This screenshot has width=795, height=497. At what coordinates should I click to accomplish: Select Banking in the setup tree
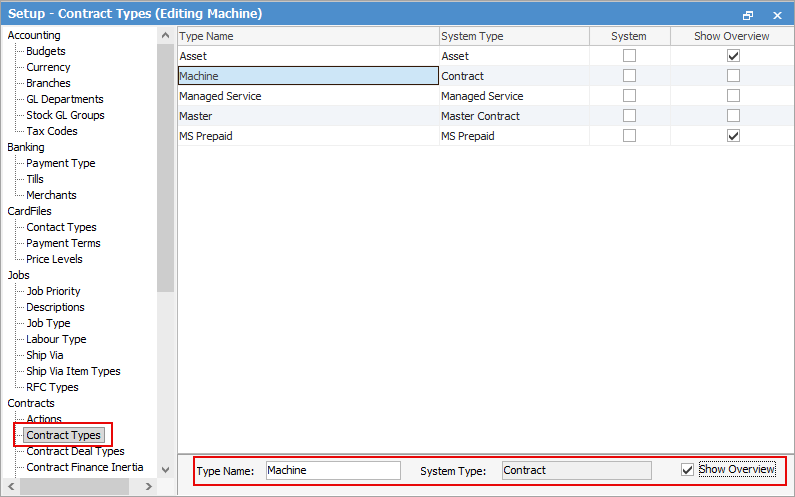tap(26, 147)
